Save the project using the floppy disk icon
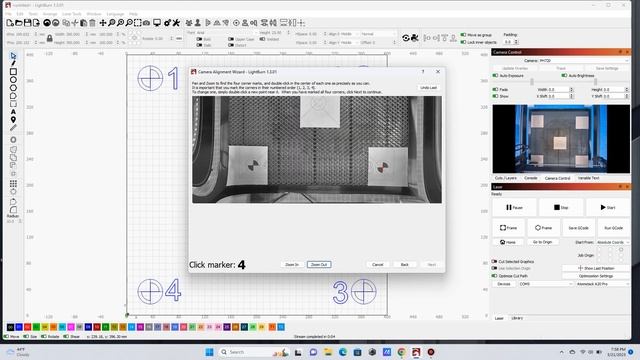The height and width of the screenshot is (360, 640). (27, 23)
